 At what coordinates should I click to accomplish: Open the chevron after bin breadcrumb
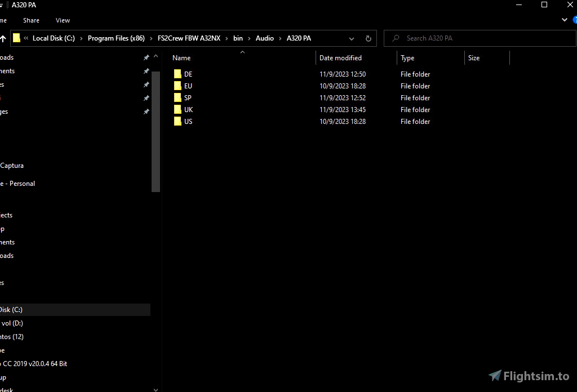point(249,38)
